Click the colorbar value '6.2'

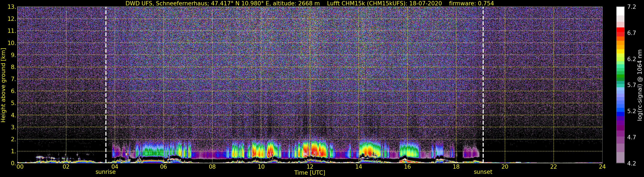(x=632, y=59)
